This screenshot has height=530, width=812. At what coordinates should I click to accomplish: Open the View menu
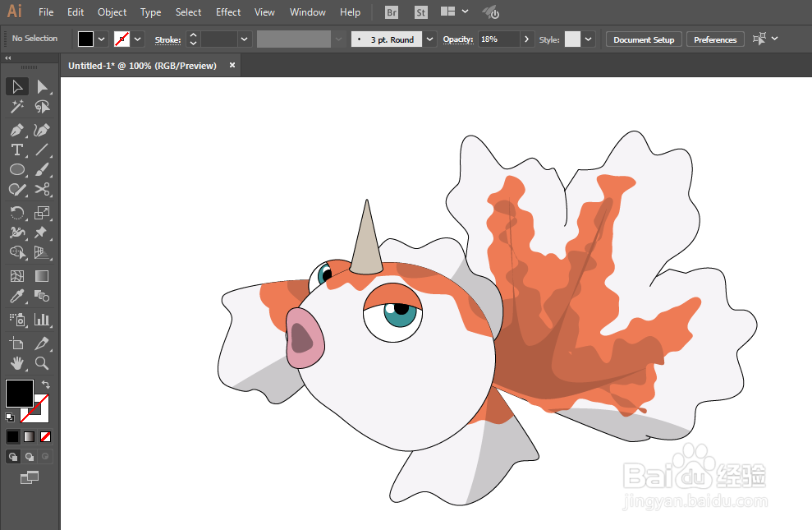(x=264, y=12)
